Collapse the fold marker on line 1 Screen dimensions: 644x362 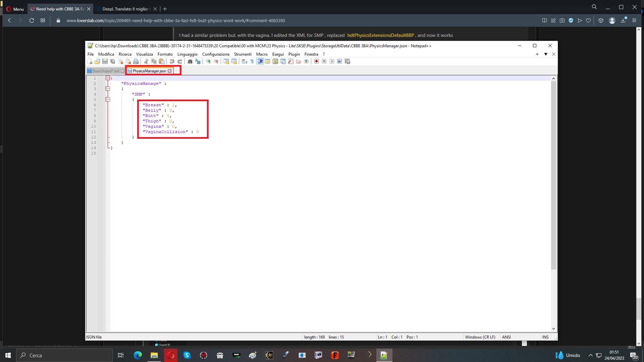coord(108,78)
